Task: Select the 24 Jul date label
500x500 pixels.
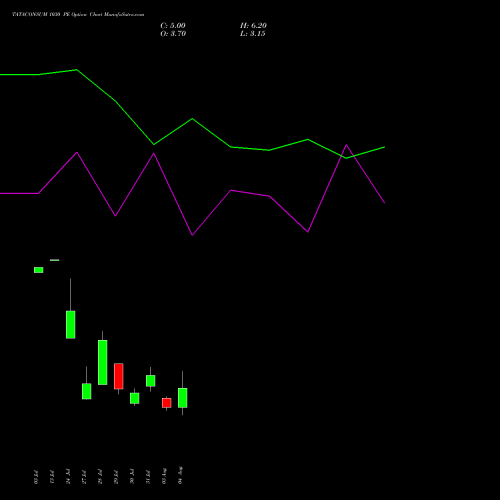Action: coord(68,476)
